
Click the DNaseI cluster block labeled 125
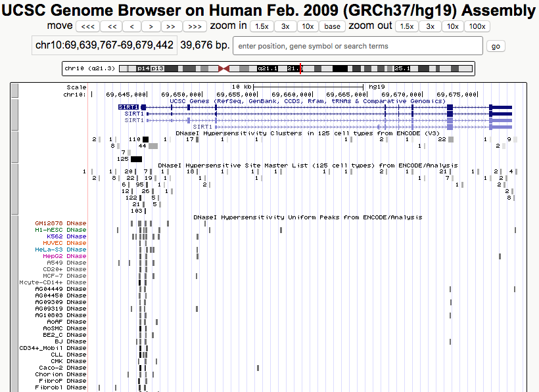(x=136, y=159)
